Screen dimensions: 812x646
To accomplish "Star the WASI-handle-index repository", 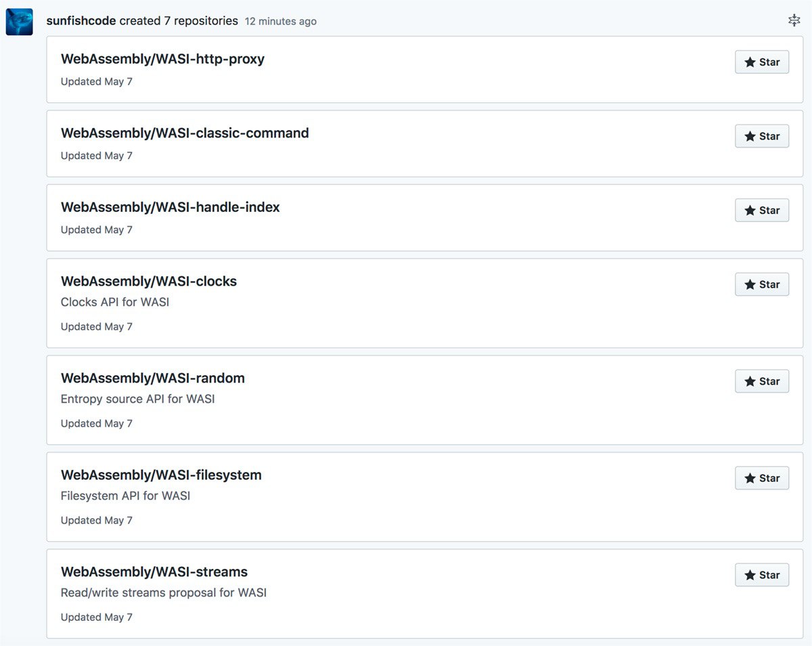I will pos(762,210).
